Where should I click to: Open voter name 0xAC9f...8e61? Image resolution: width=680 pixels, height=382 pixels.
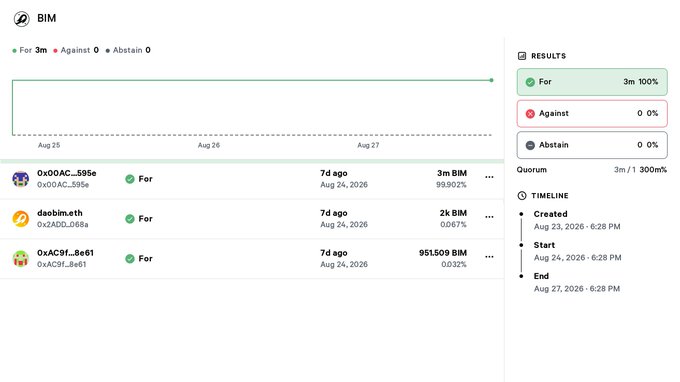65,253
